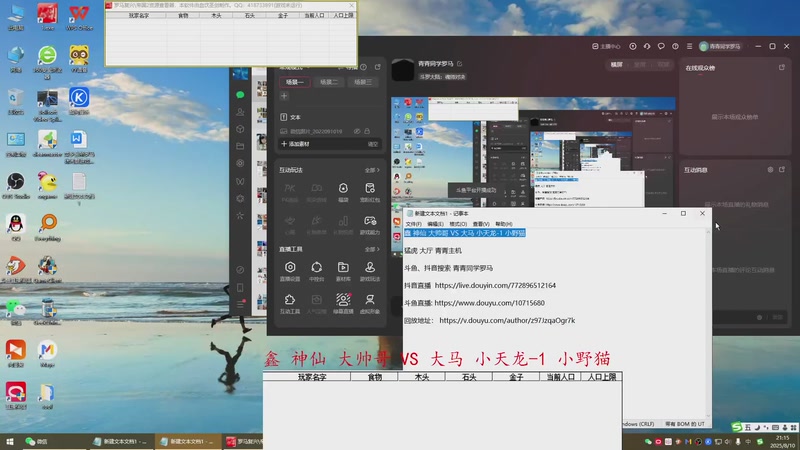The width and height of the screenshot is (800, 450).
Task: Click 主播中心 in streaming app header
Action: (606, 46)
